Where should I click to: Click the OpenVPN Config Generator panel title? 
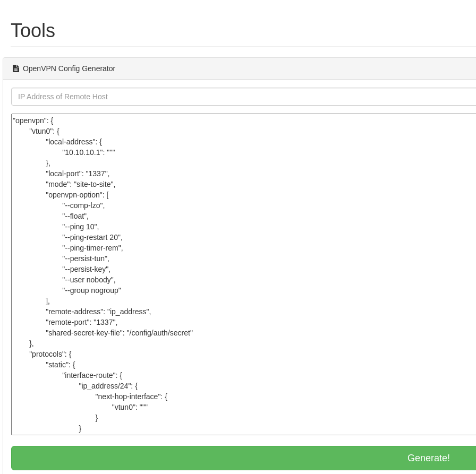point(69,68)
